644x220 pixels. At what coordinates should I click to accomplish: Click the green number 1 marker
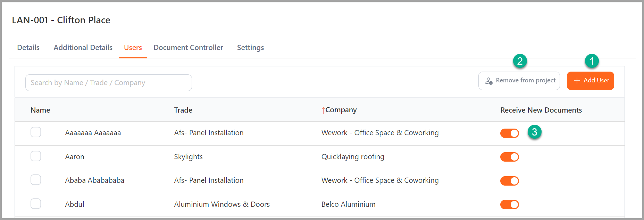(592, 61)
